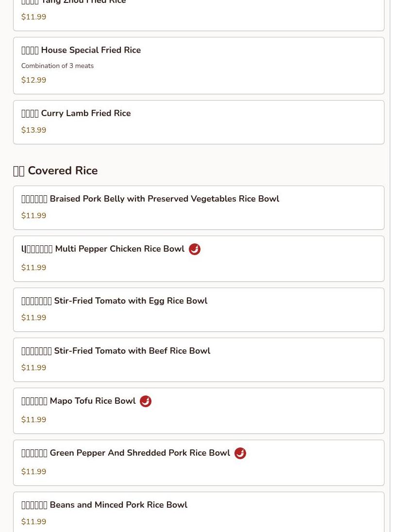Screen dimensions: 400x532
Task: Select Stir-Fried Tomato with Egg Rice Bowl
Action: point(131,301)
